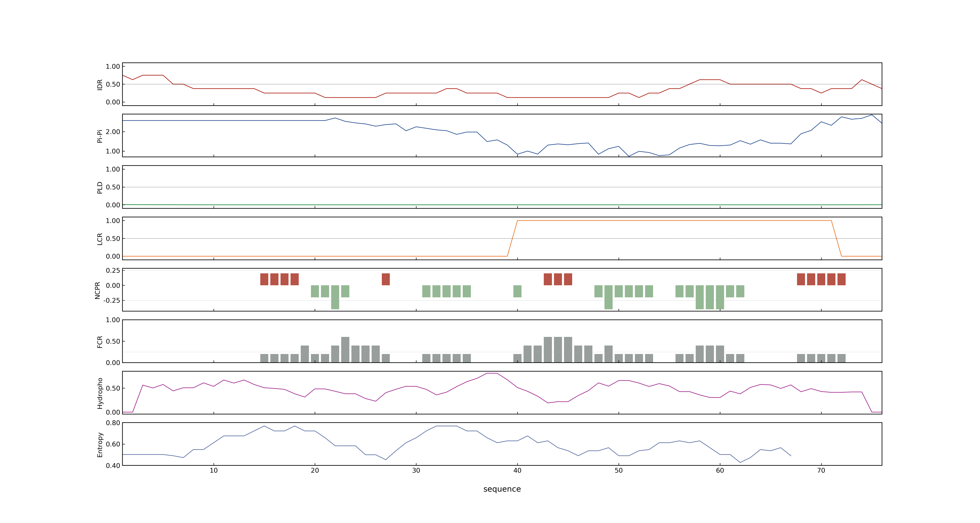Click the Pi-Pi y-axis label

pos(100,136)
